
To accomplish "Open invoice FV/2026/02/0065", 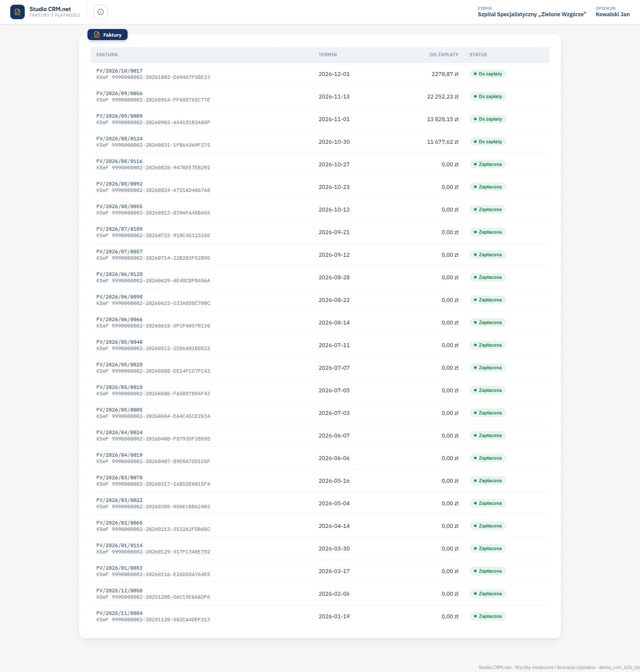I will 119,523.
